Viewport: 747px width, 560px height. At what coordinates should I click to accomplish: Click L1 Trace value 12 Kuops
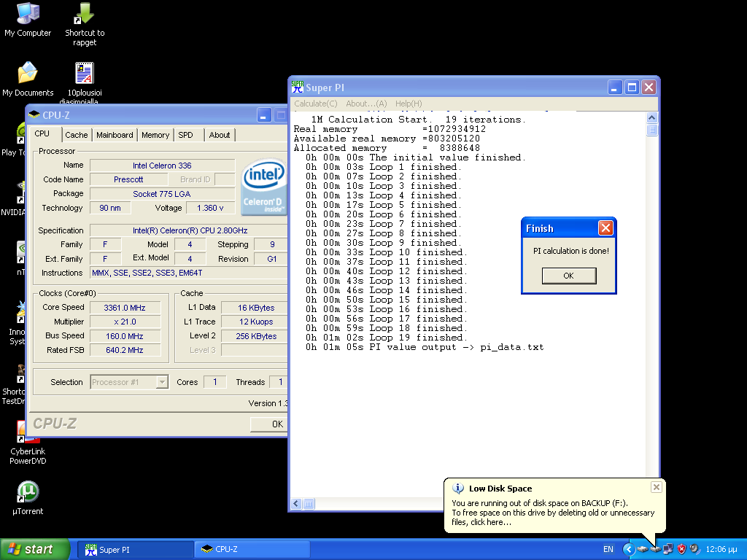pos(256,322)
